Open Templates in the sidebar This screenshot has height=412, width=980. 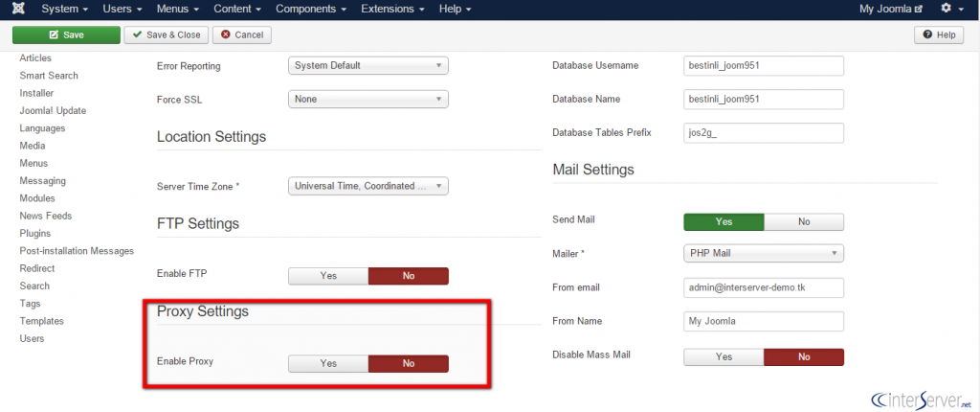coord(42,321)
